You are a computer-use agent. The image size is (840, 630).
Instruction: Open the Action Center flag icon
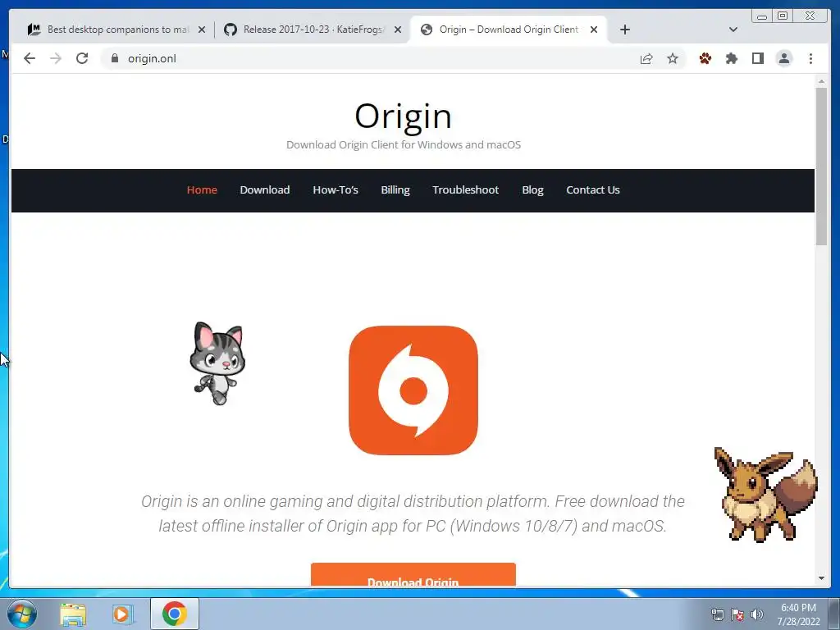737,615
